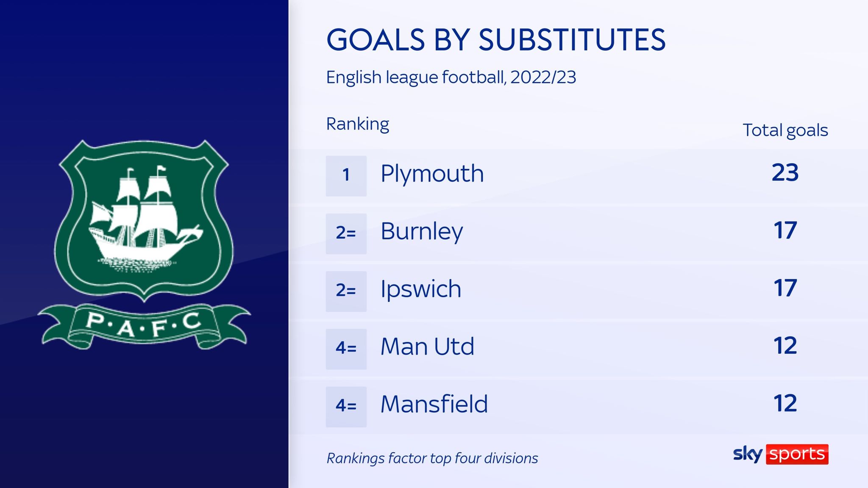
Task: Click the Rankings factor top four divisions footnote
Action: coord(432,458)
